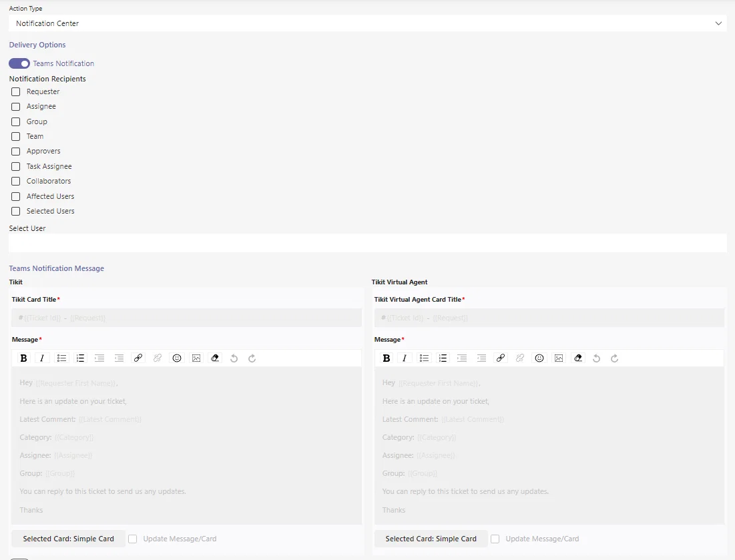
Task: Undo in the Tikit message editor
Action: click(234, 358)
